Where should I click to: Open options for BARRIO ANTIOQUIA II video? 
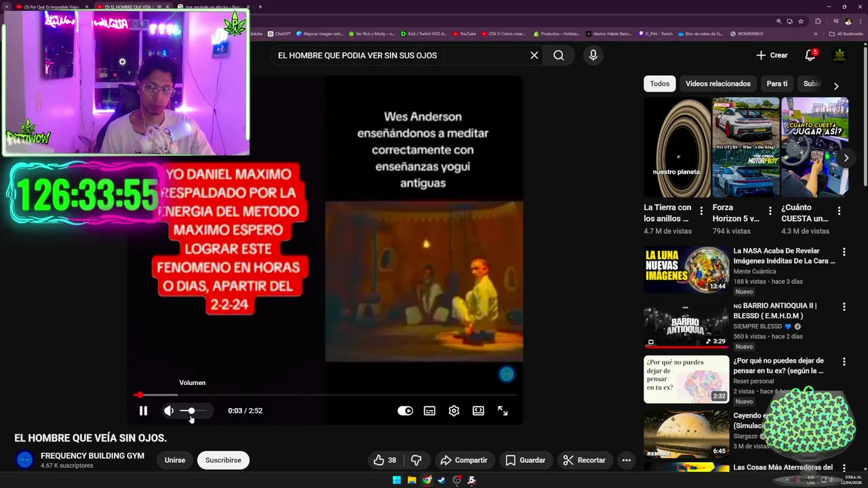coord(844,307)
